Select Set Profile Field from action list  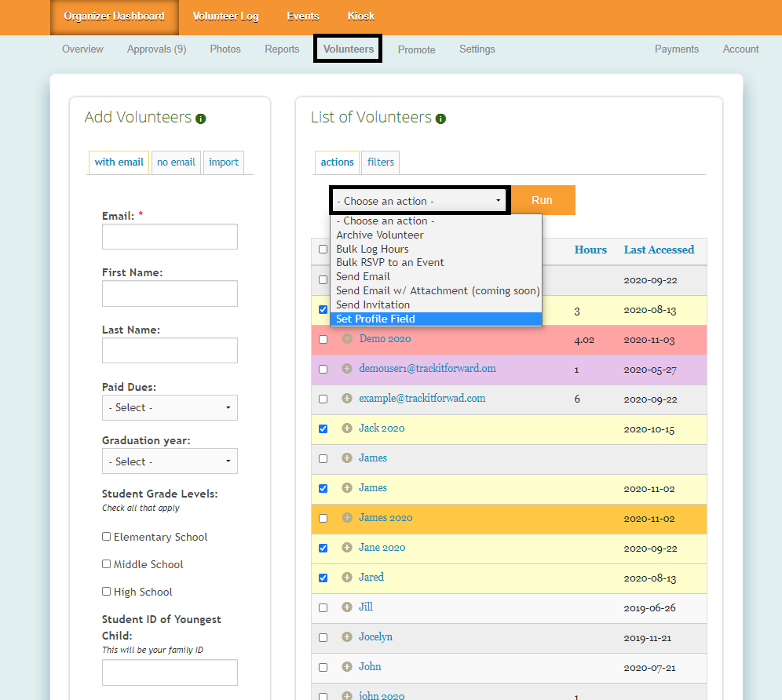(x=375, y=319)
